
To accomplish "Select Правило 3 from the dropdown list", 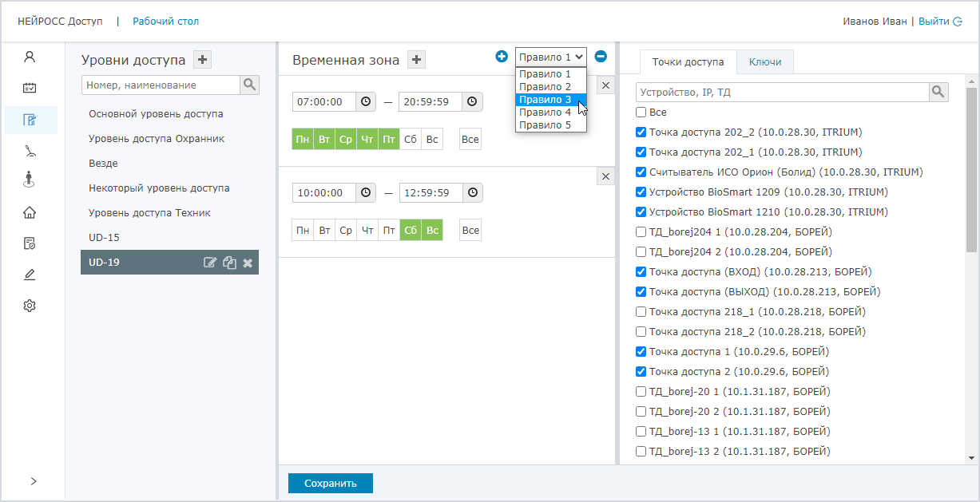I will click(546, 100).
